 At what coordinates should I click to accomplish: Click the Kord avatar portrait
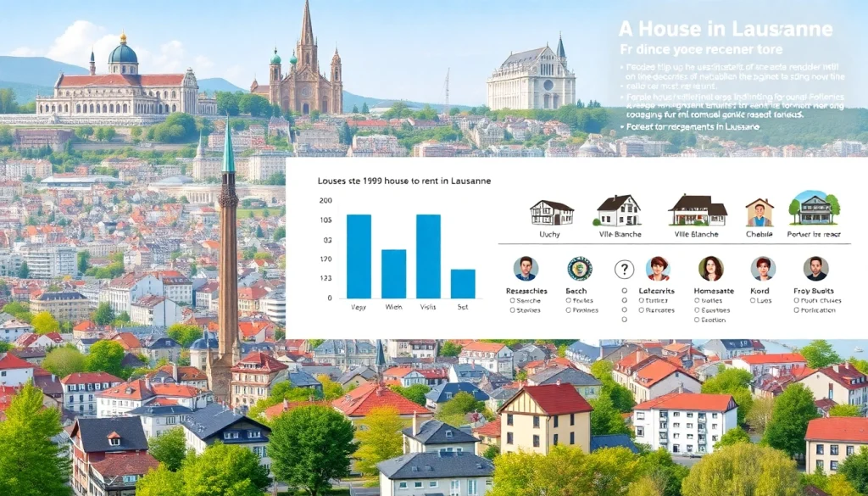point(763,269)
